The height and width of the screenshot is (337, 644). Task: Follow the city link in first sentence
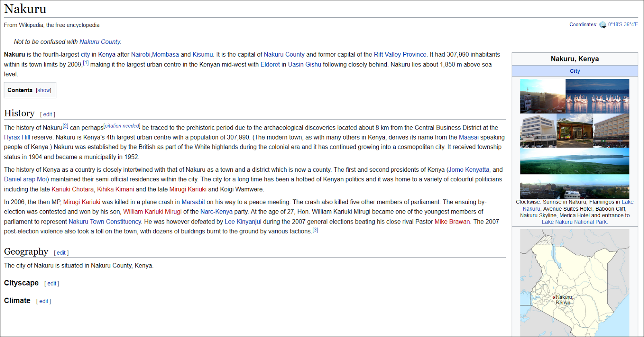tap(85, 55)
